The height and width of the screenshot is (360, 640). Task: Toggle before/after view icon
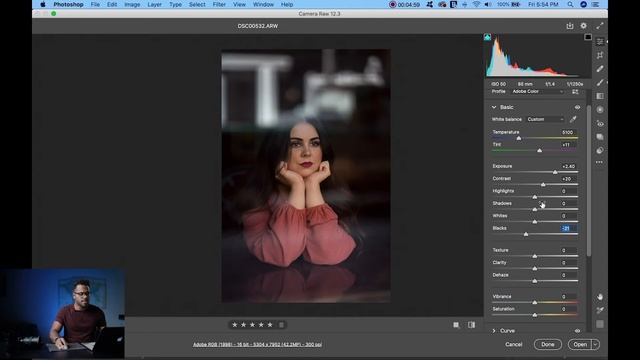click(471, 325)
